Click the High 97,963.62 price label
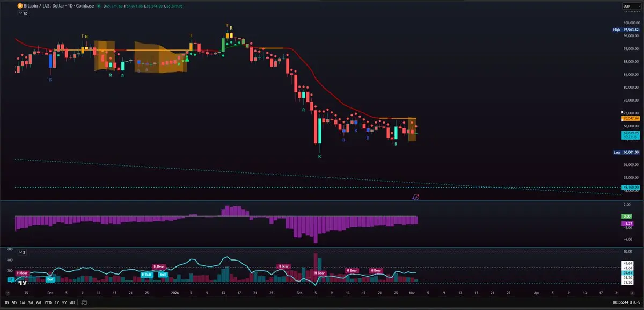 click(x=626, y=30)
